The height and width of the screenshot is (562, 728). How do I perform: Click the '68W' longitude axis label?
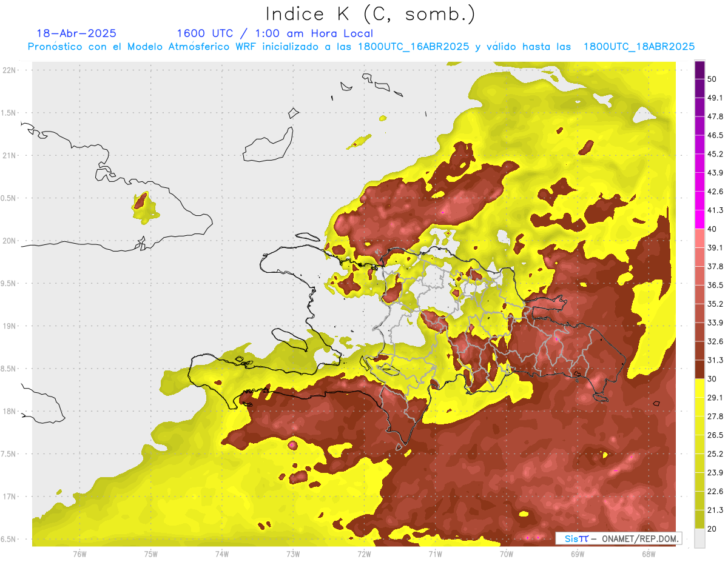coord(649,554)
